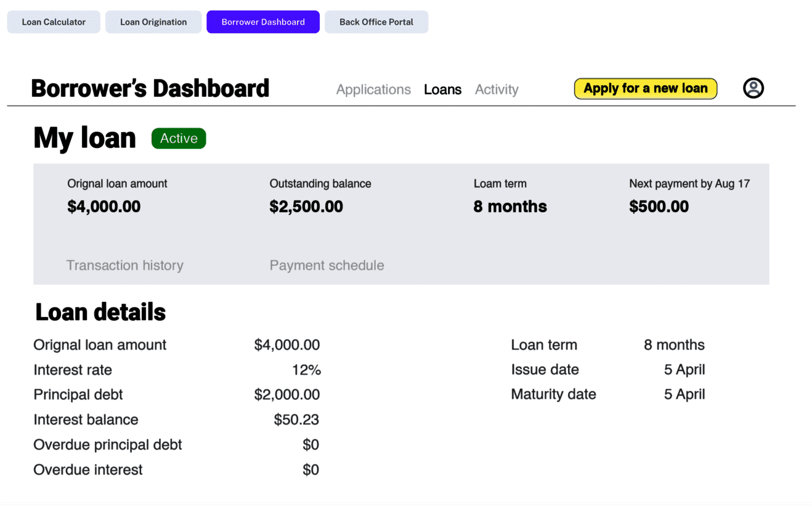Click Apply for a new loan
This screenshot has width=812, height=506.
click(x=645, y=89)
